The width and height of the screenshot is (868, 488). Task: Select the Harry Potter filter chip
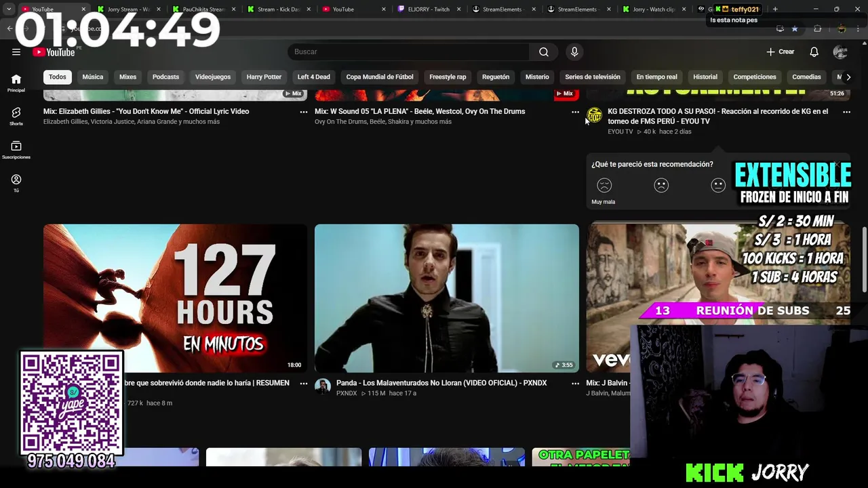(264, 77)
